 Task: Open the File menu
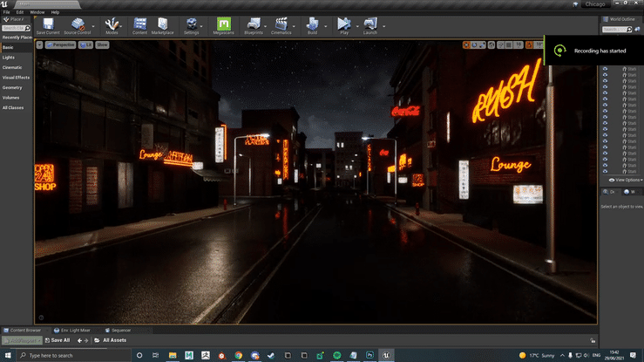pyautogui.click(x=7, y=12)
